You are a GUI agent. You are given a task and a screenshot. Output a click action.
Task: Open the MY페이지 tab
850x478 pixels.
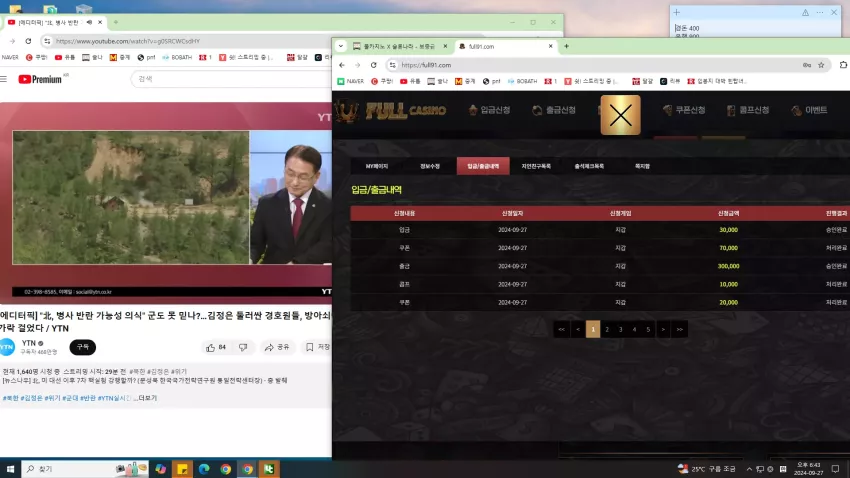coord(377,166)
